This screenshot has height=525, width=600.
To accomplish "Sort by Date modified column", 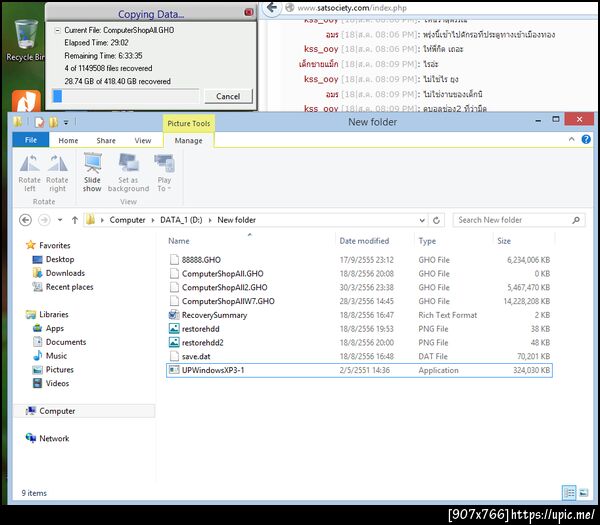I will 364,241.
